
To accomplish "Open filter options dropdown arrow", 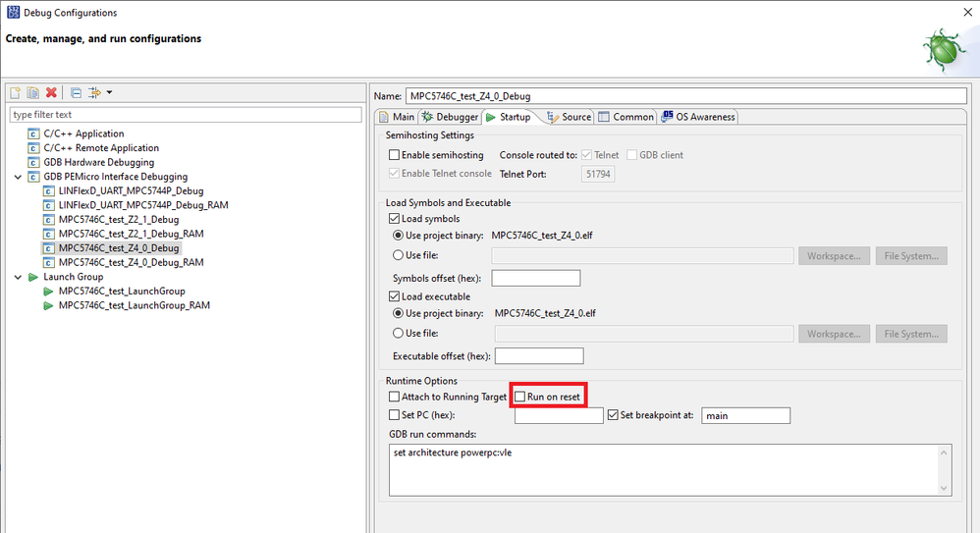I will pos(109,92).
